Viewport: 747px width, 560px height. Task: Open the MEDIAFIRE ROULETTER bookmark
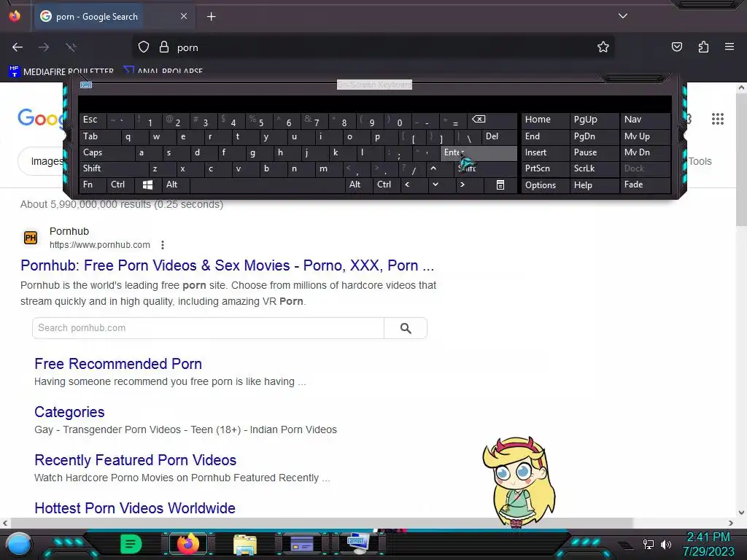(62, 72)
